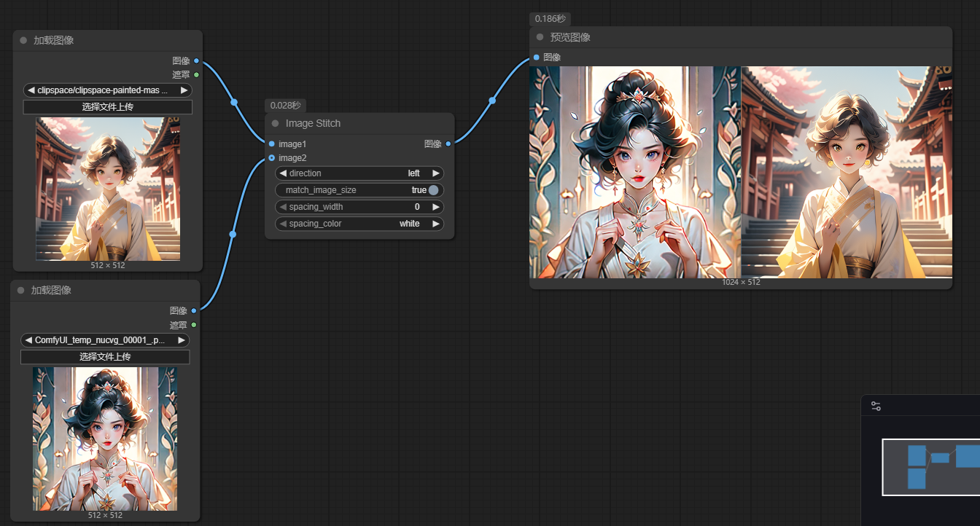The width and height of the screenshot is (980, 526).
Task: Click 选择文件上传 in the clipspace image node
Action: (107, 107)
